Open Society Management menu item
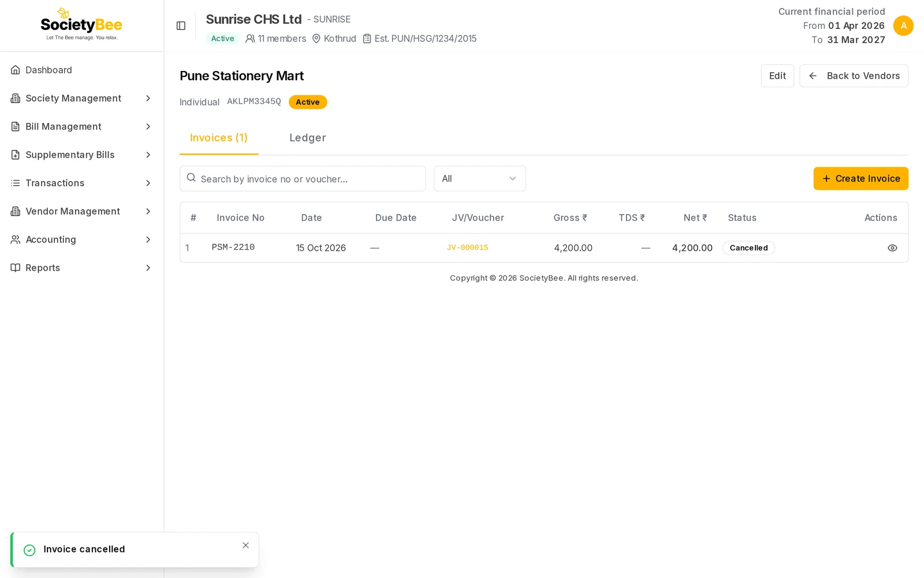 (x=81, y=98)
